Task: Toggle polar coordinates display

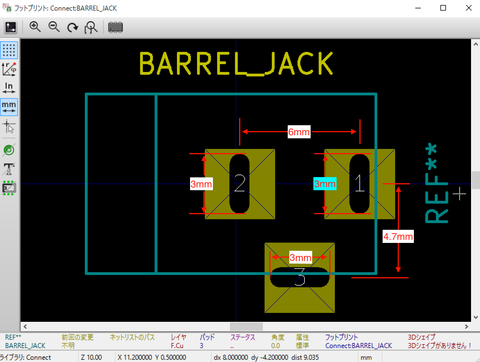Action: pyautogui.click(x=9, y=69)
